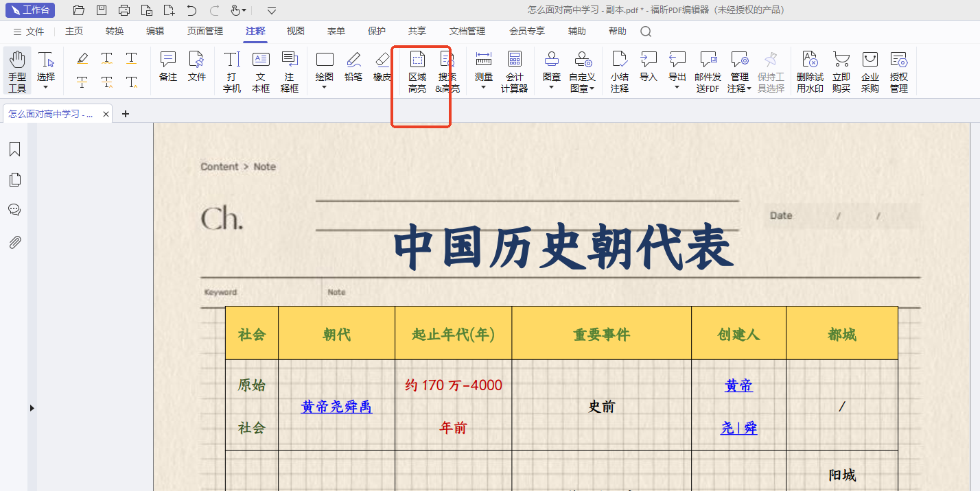This screenshot has width=980, height=491.
Task: Activate the 区域高亮 area highlight tool
Action: (x=417, y=71)
